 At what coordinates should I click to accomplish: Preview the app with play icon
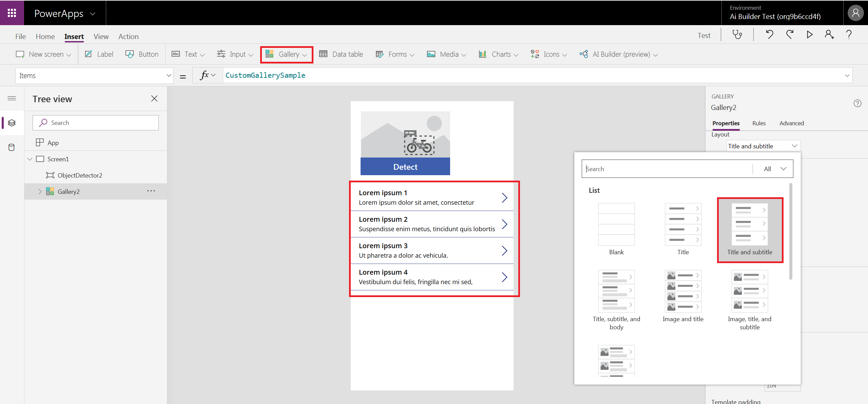(810, 35)
